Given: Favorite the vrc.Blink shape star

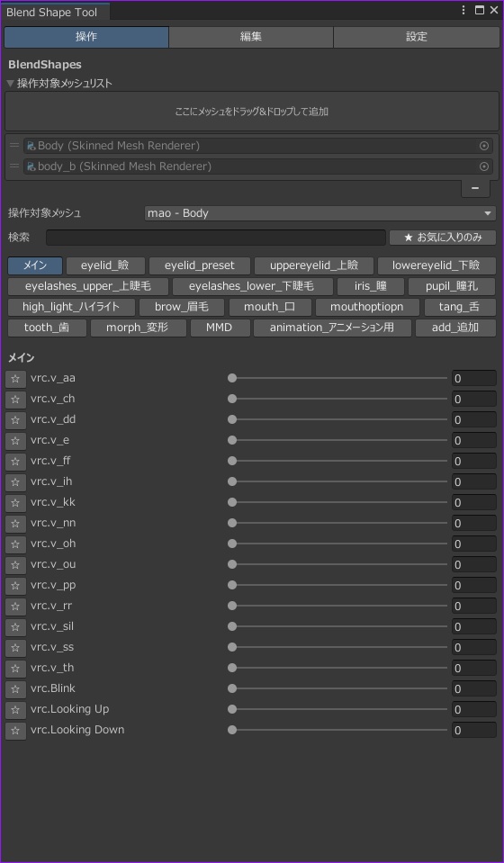Looking at the screenshot, I should tap(15, 689).
